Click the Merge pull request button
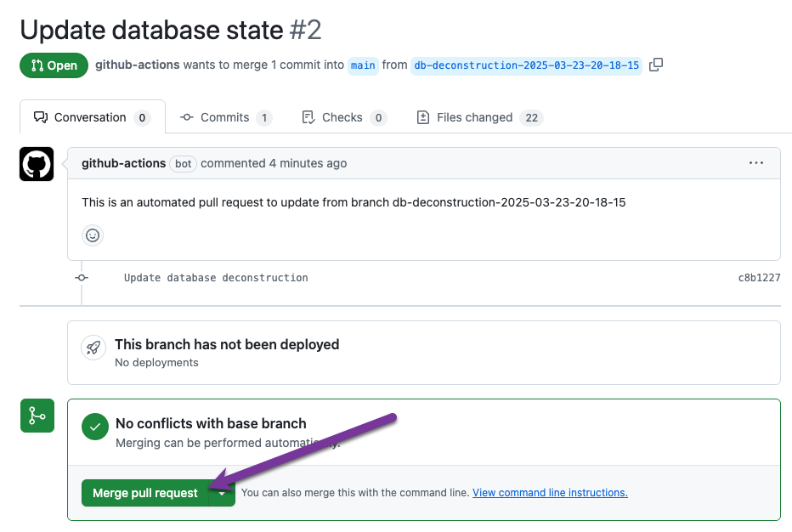The image size is (792, 532). [145, 493]
